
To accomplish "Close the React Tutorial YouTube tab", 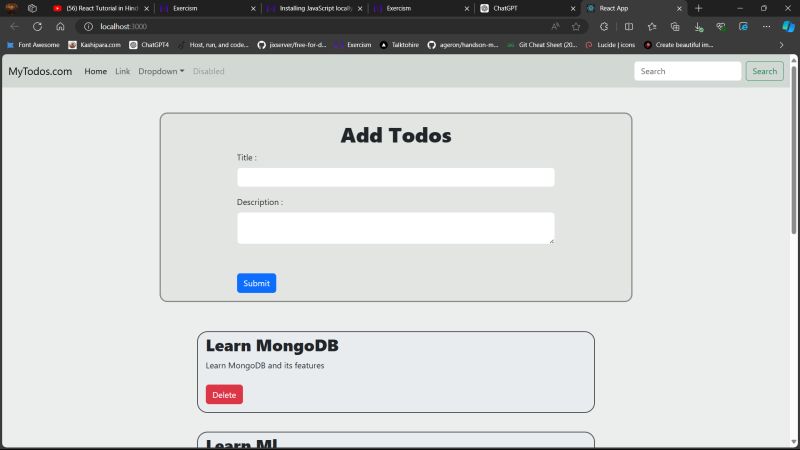I will tap(146, 9).
